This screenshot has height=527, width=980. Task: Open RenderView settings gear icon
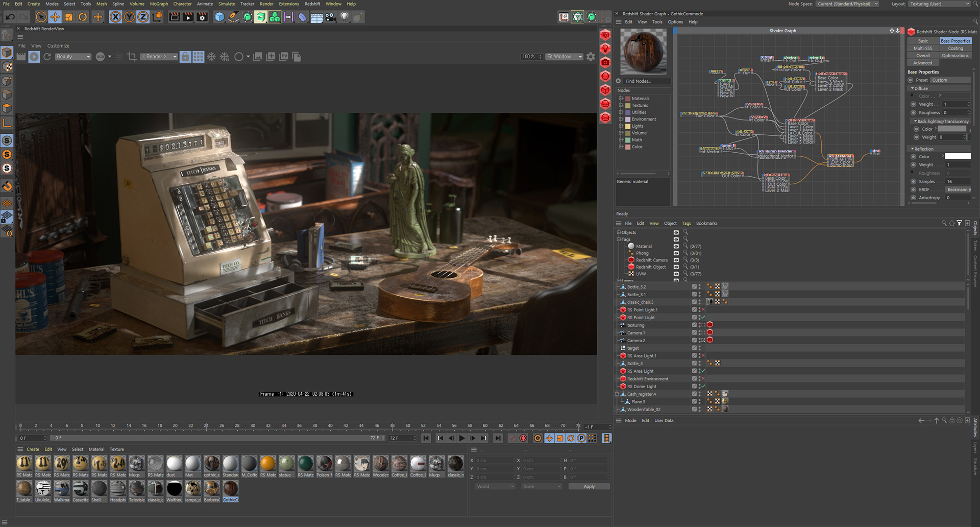click(x=591, y=57)
